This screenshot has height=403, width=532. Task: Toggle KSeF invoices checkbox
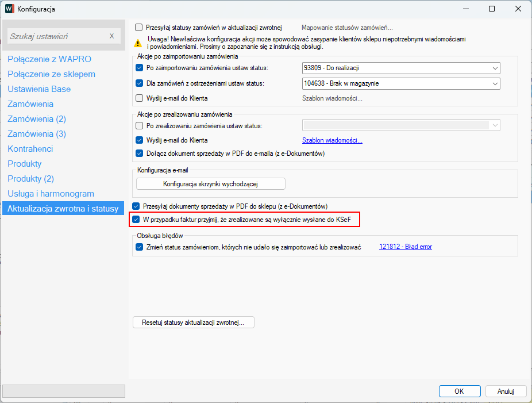point(136,219)
